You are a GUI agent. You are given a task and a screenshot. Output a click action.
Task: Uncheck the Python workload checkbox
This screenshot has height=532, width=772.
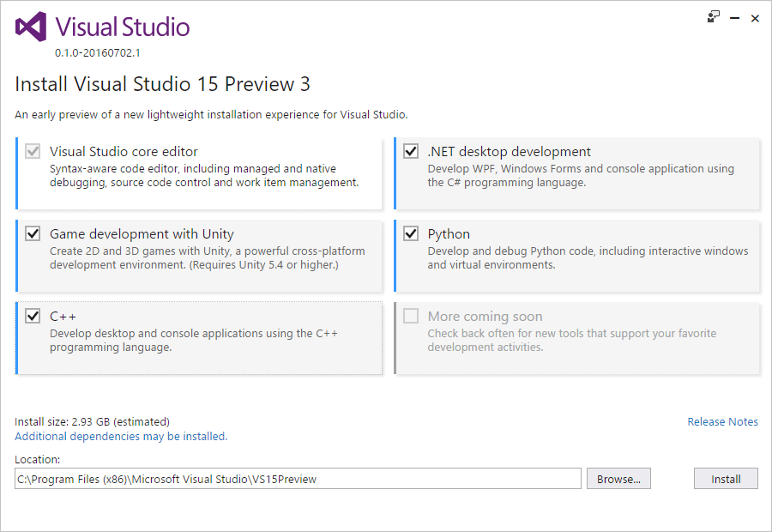(x=409, y=233)
